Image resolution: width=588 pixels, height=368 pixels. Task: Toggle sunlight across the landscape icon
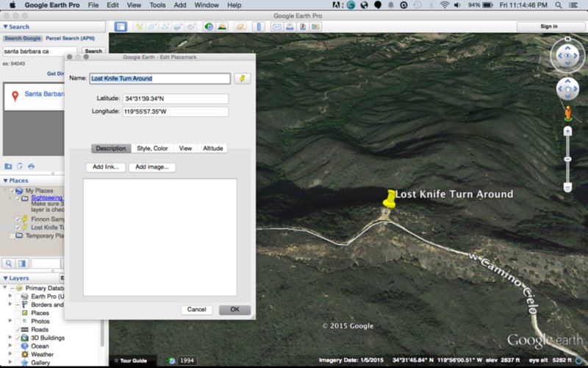(222, 26)
